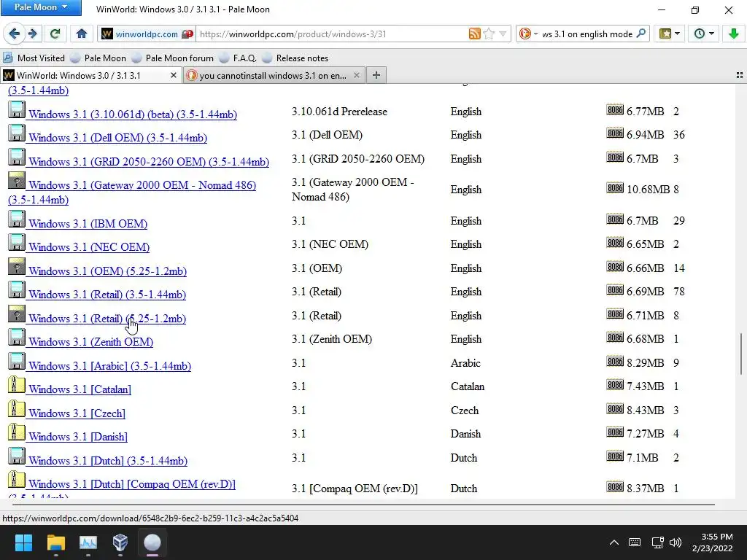Open the F.A.Q. bookmark
747x560 pixels.
238,58
